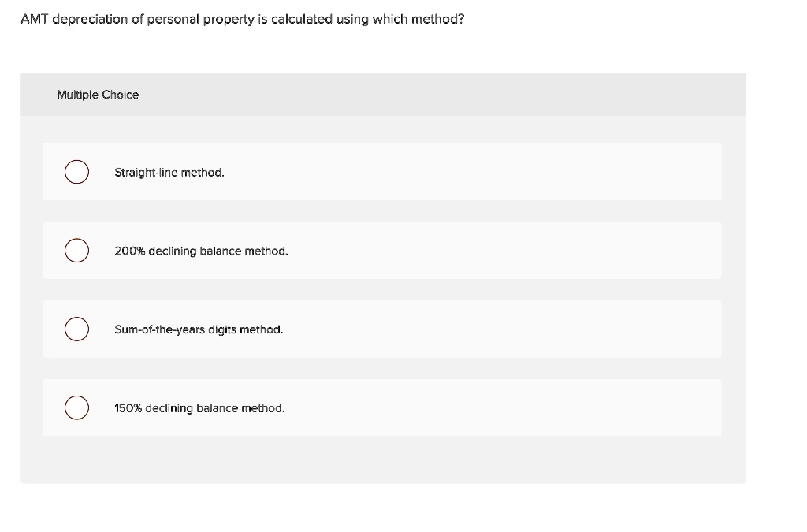Click the Multiple Choice header bar
Image resolution: width=807 pixels, height=532 pixels.
[x=383, y=95]
